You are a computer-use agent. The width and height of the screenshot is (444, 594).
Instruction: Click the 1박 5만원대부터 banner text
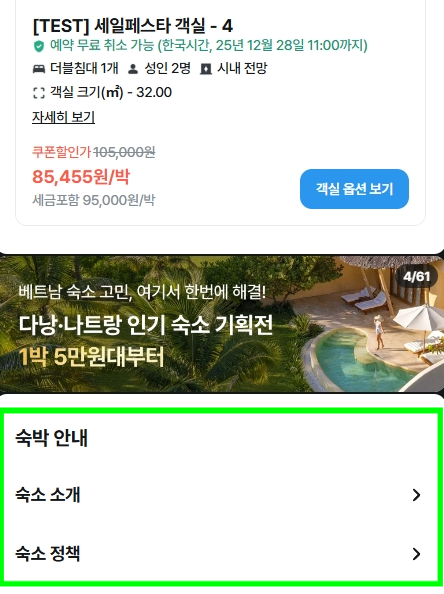tap(91, 357)
